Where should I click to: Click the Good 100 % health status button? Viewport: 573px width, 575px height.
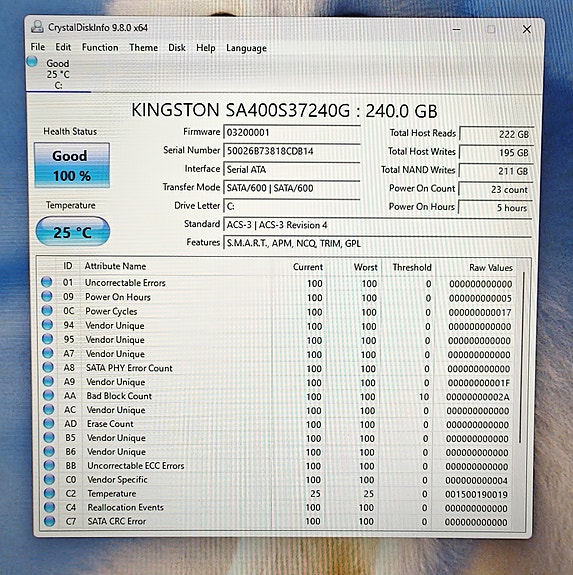72,166
